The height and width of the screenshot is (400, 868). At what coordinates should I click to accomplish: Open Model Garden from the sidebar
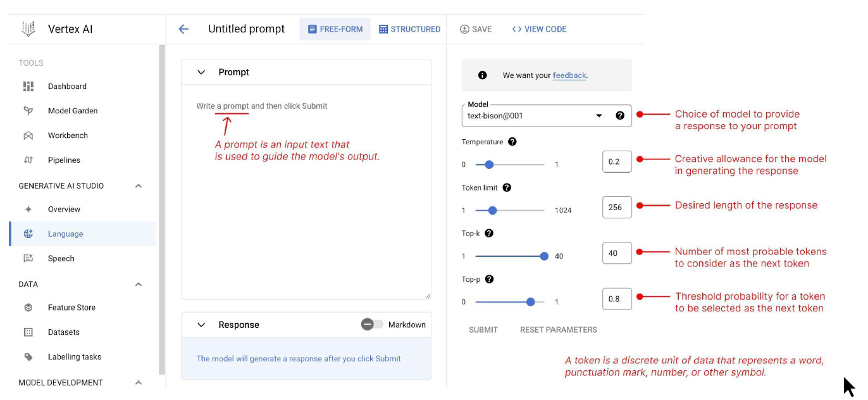click(73, 111)
